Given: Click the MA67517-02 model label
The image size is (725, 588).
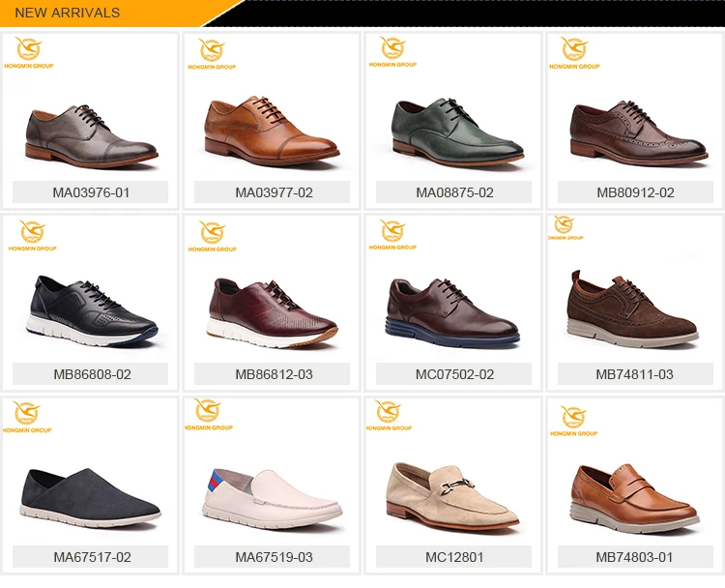Looking at the screenshot, I should pyautogui.click(x=91, y=557).
